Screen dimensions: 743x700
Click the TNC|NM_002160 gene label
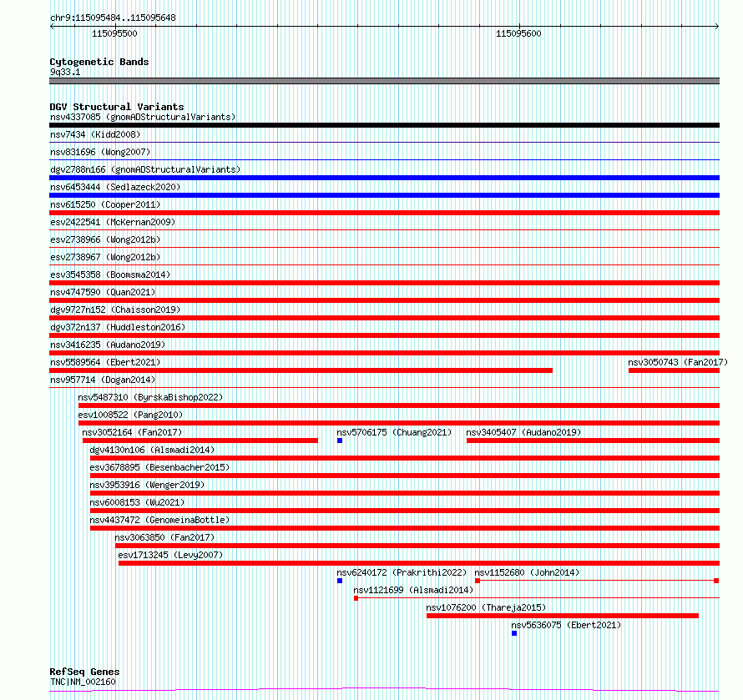click(83, 682)
